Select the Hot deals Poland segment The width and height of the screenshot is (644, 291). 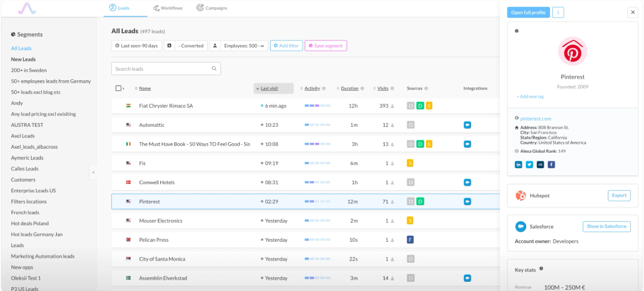pos(30,223)
